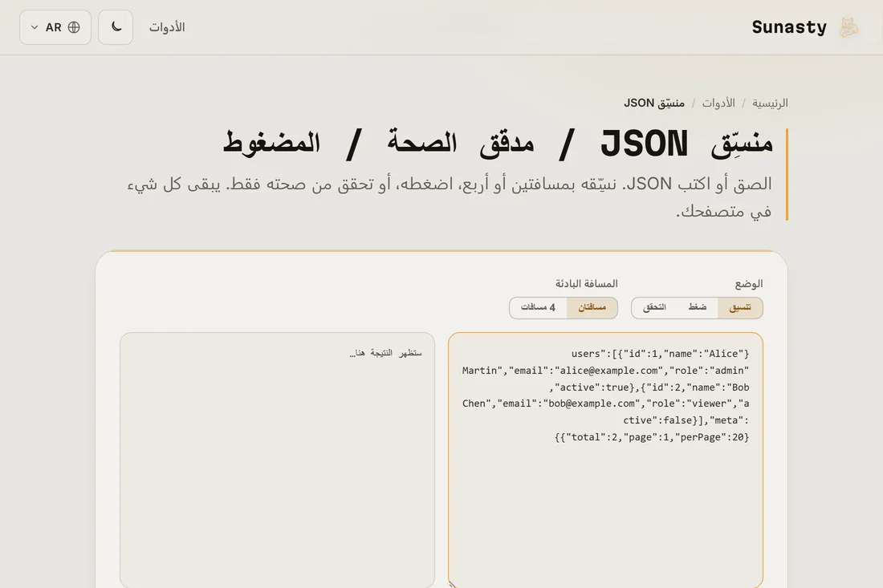The height and width of the screenshot is (588, 883).
Task: Select the تنسيق mode option
Action: pyautogui.click(x=740, y=307)
